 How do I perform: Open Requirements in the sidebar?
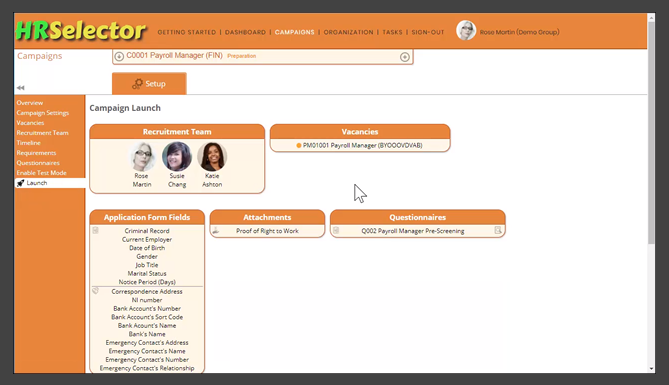pos(36,153)
